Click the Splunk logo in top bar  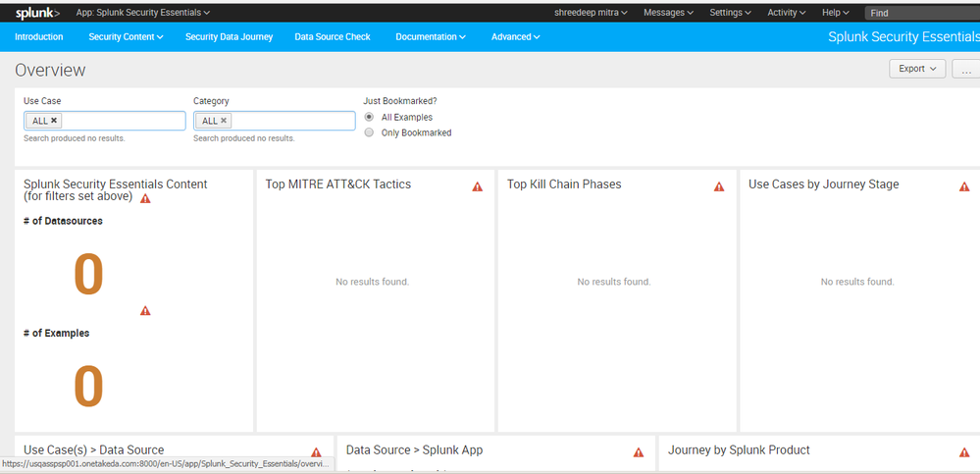[37, 13]
